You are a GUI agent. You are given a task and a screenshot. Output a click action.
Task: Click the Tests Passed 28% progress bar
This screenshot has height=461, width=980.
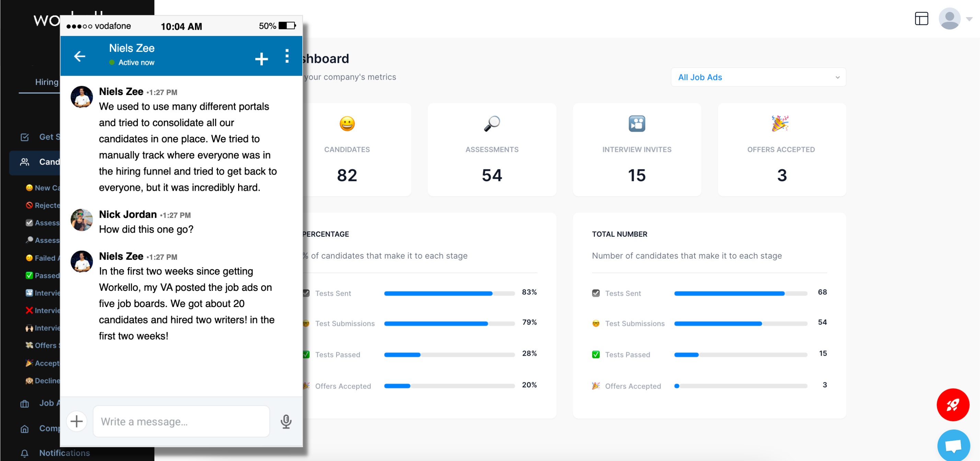[449, 355]
